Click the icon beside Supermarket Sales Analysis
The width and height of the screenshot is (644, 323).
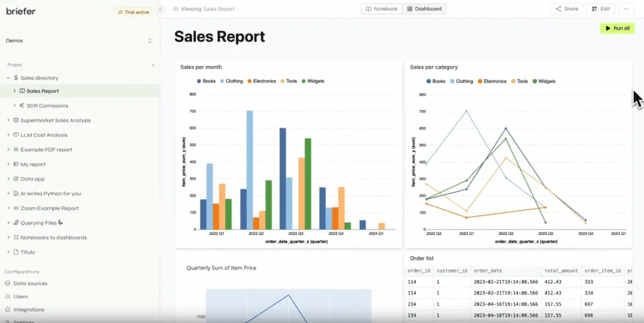tap(16, 120)
